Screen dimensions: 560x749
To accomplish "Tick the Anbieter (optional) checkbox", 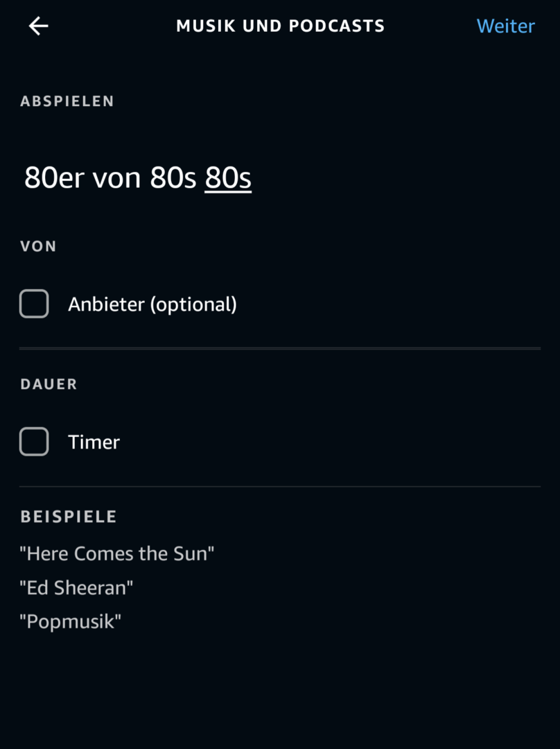I will point(34,304).
